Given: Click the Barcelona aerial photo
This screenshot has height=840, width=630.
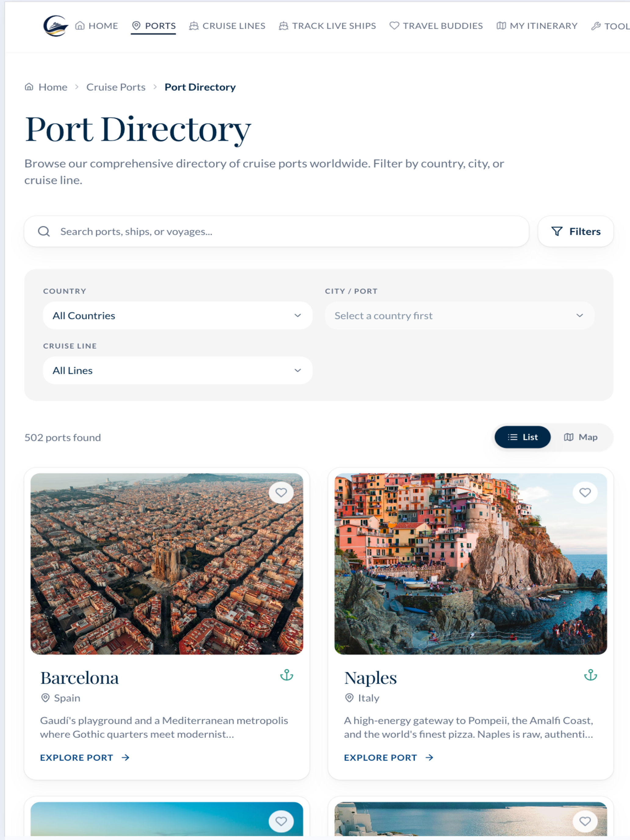Looking at the screenshot, I should [x=167, y=563].
